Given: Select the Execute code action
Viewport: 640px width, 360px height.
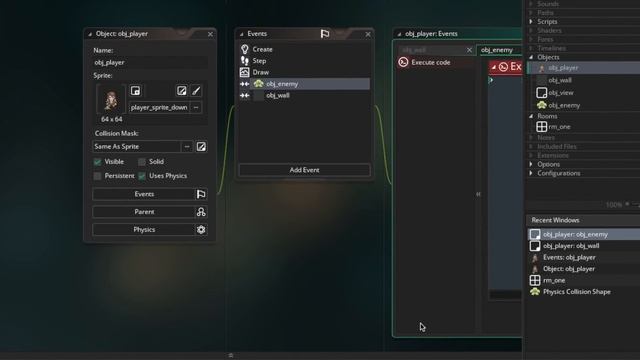Looking at the screenshot, I should pyautogui.click(x=436, y=62).
